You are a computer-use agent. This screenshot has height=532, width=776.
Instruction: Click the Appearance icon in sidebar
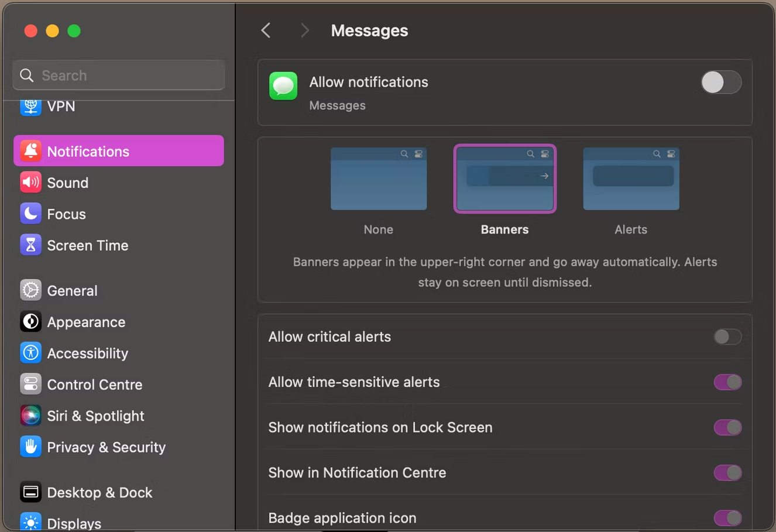(30, 322)
